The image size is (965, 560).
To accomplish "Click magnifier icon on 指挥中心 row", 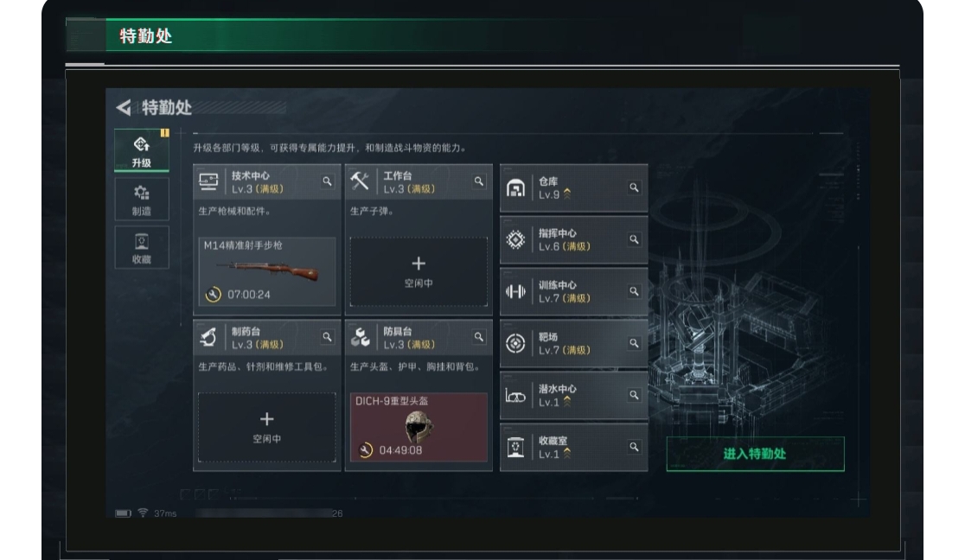I will click(x=634, y=239).
